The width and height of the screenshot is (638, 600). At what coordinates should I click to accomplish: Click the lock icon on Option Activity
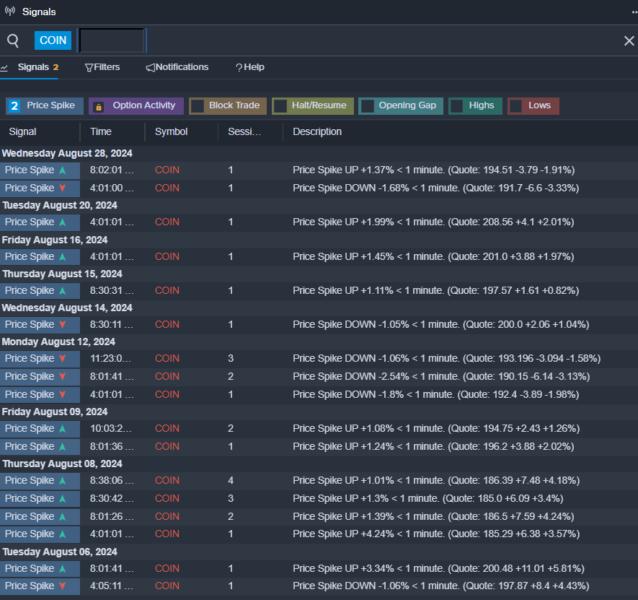point(98,107)
